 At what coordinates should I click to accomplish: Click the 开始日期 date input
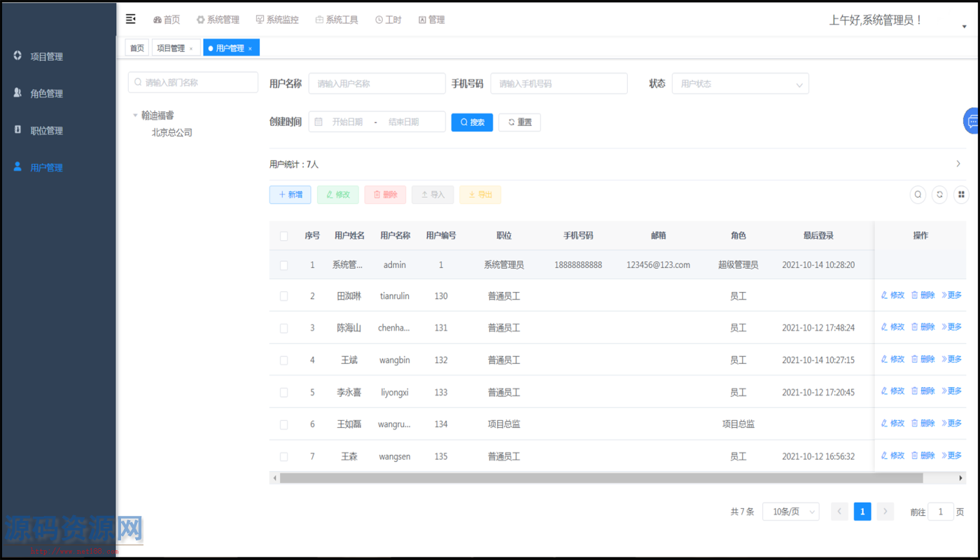pos(347,122)
